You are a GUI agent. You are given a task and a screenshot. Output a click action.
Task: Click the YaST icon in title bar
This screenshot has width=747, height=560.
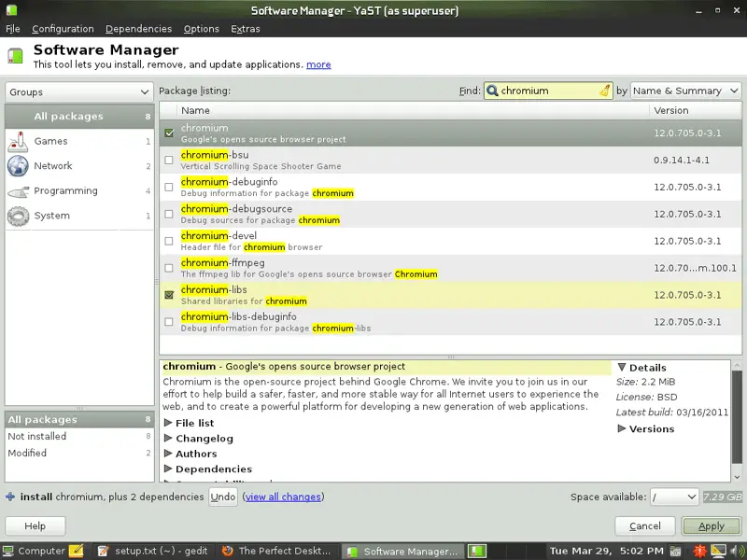[x=11, y=10]
